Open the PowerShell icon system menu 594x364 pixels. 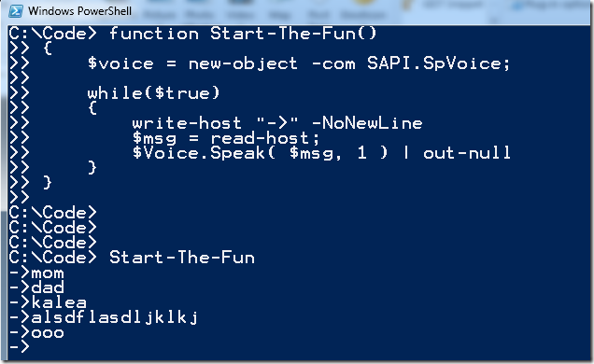pos(16,11)
